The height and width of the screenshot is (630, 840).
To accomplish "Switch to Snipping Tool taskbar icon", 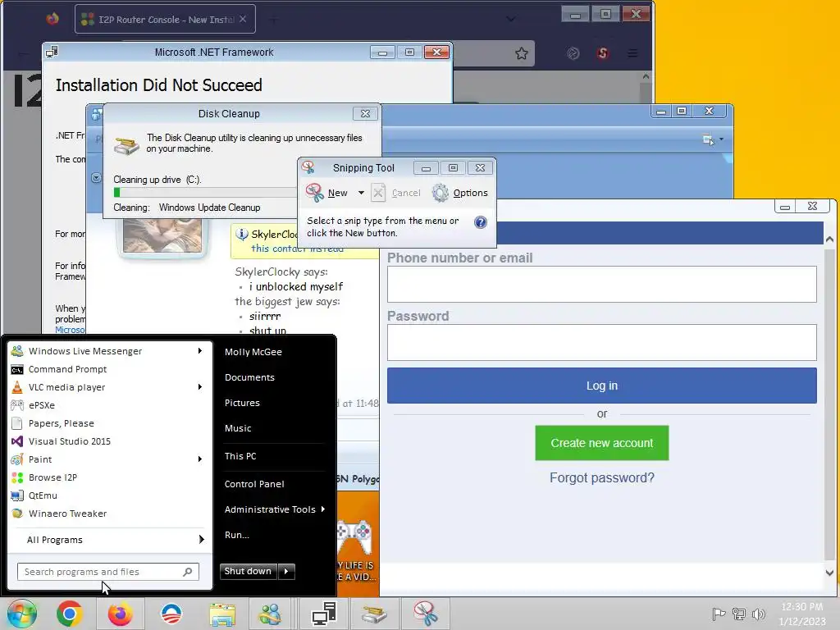I will [x=426, y=614].
